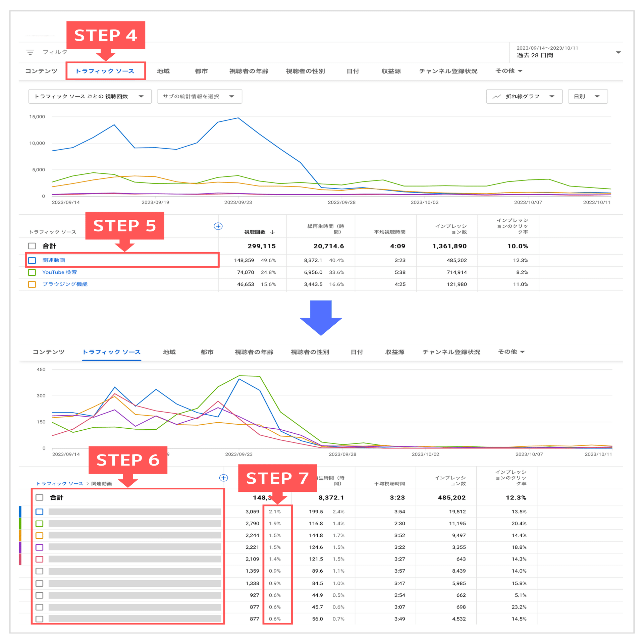The height and width of the screenshot is (644, 644).
Task: Open the ブラウジング機能 link
Action: pos(65,284)
